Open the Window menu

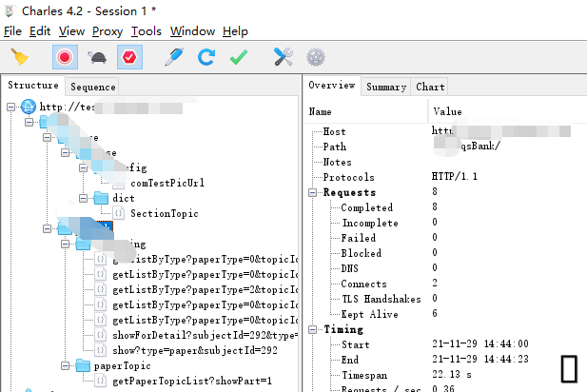tap(192, 31)
